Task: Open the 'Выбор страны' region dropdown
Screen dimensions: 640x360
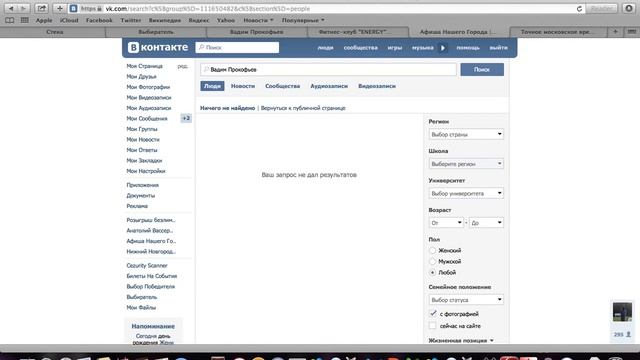Action: coord(466,134)
